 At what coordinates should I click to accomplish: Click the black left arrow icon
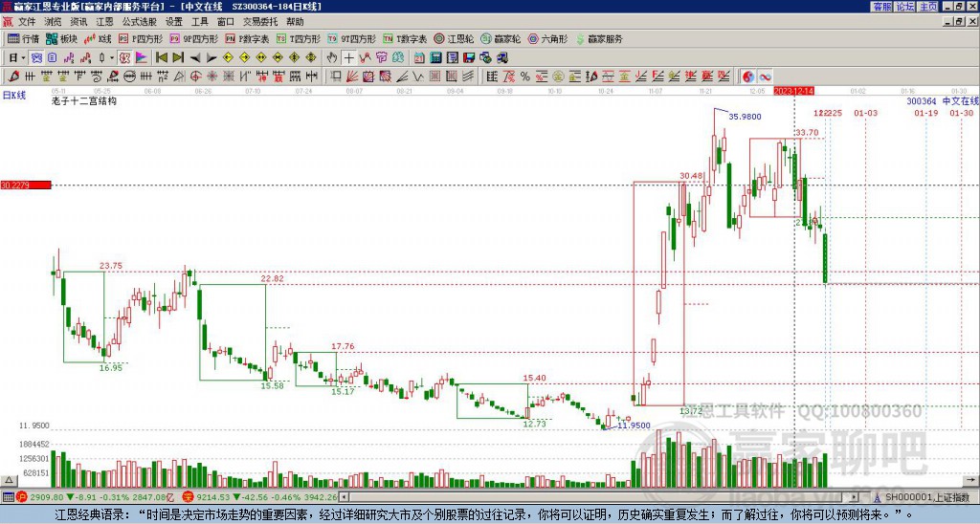(195, 58)
